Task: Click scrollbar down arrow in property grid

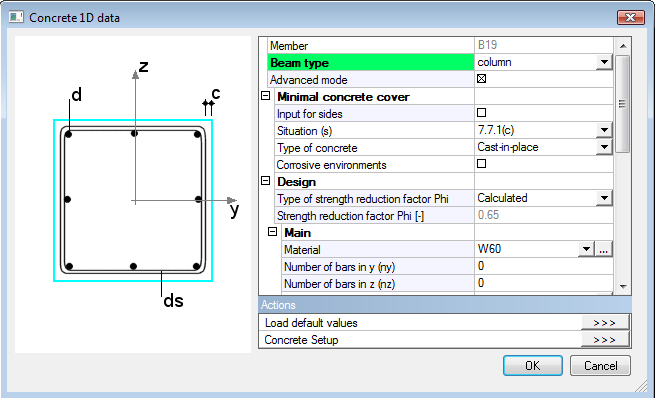Action: (x=623, y=286)
